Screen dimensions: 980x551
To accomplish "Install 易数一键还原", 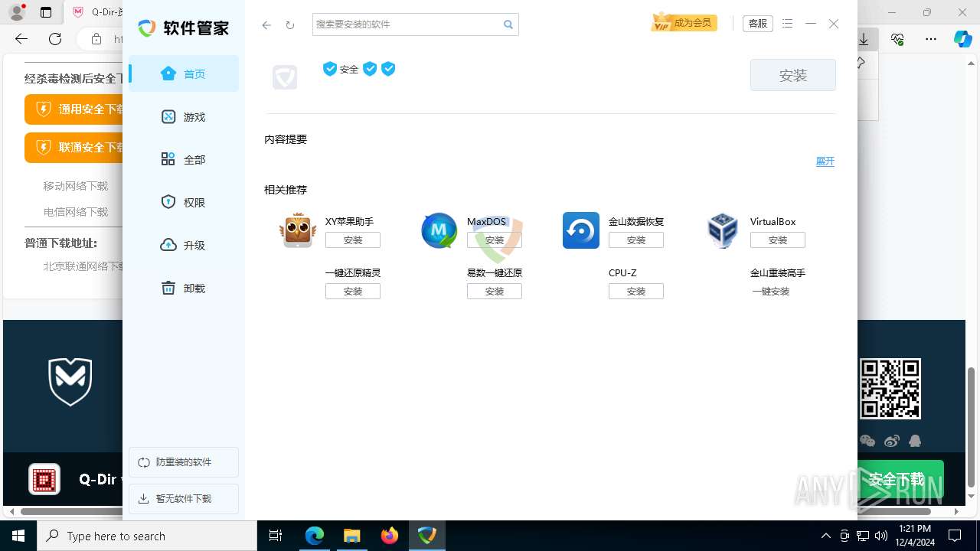I will pos(495,292).
